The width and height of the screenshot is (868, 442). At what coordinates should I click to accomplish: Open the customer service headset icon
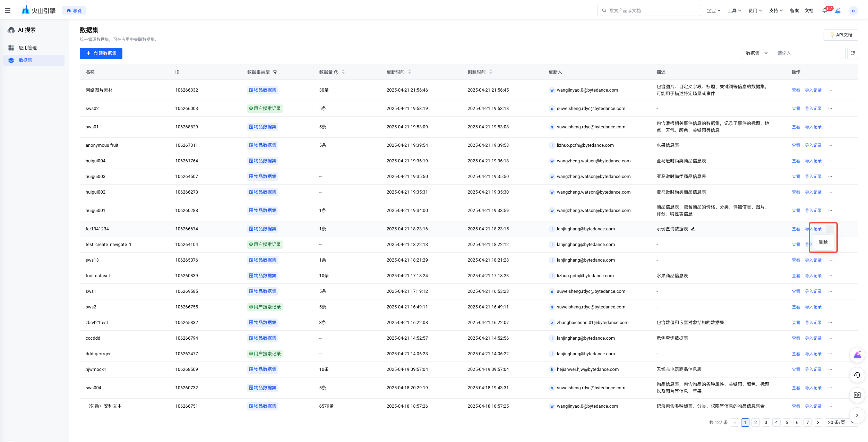(857, 375)
